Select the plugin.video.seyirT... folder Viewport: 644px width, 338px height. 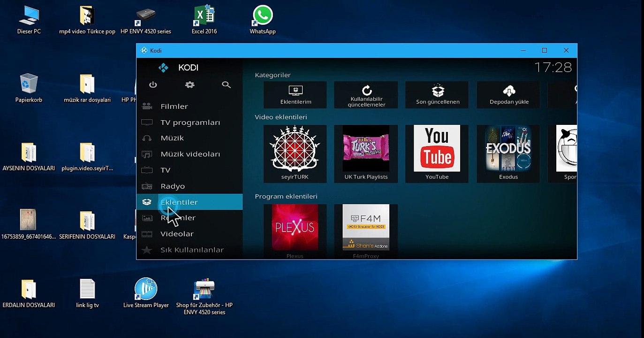[87, 157]
